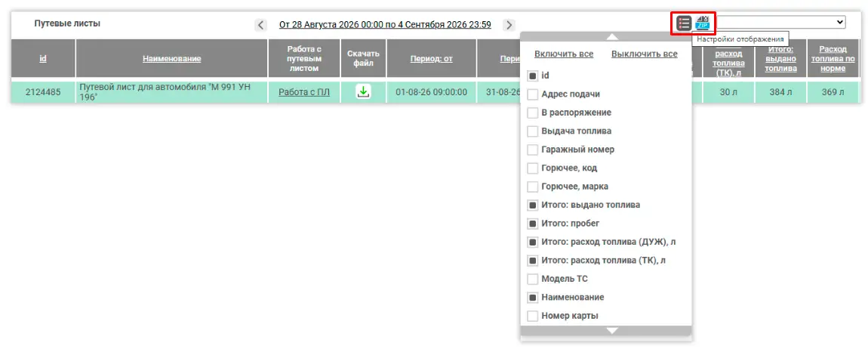
Task: Disable Итого: расход топлива (ДУЖ) checkbox
Action: 533,242
